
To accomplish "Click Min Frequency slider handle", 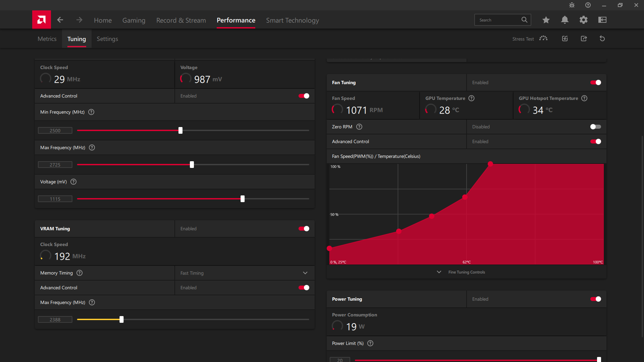I will (x=180, y=130).
